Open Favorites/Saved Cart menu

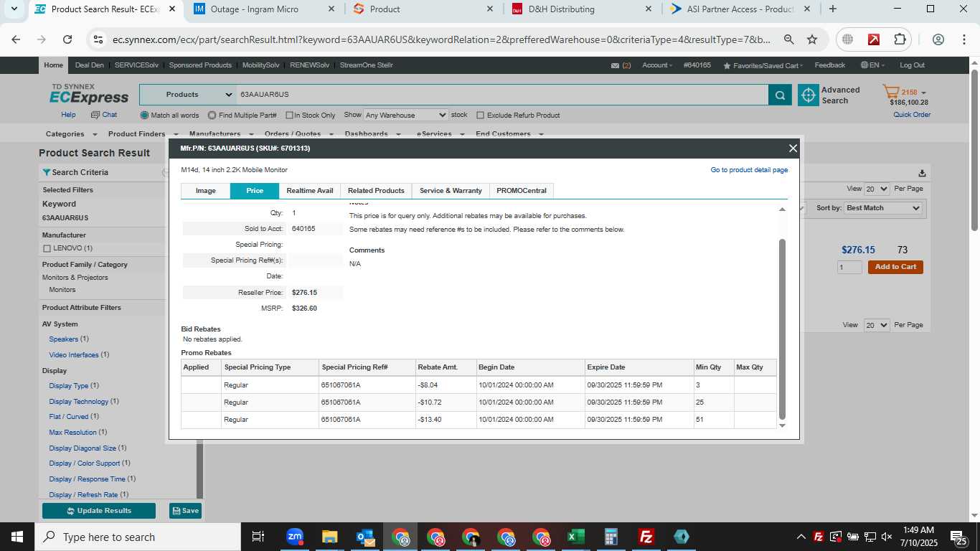pos(764,65)
